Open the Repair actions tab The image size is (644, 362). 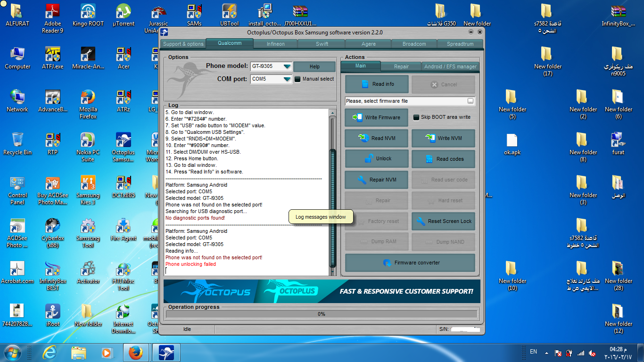pos(401,66)
